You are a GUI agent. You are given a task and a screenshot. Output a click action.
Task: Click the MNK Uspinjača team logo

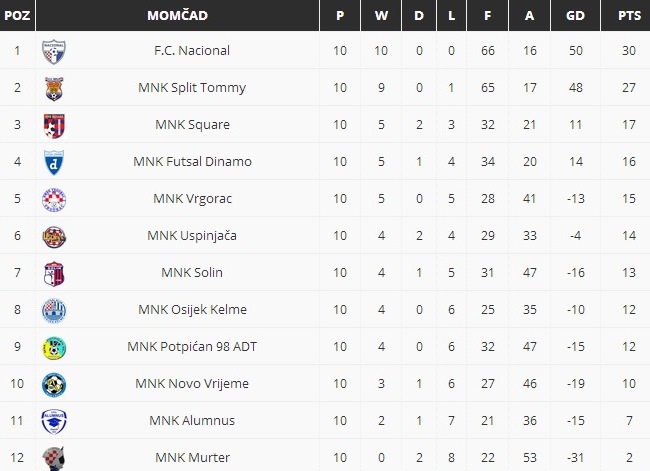pos(53,236)
